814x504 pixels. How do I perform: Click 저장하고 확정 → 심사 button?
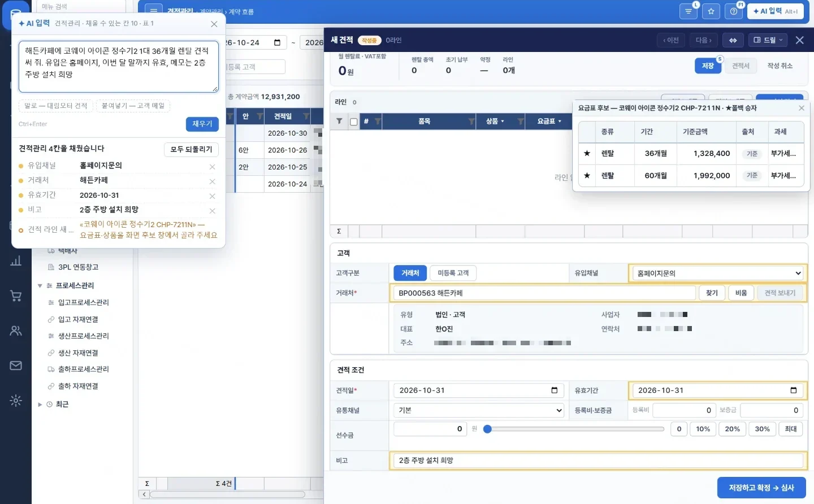tap(761, 488)
